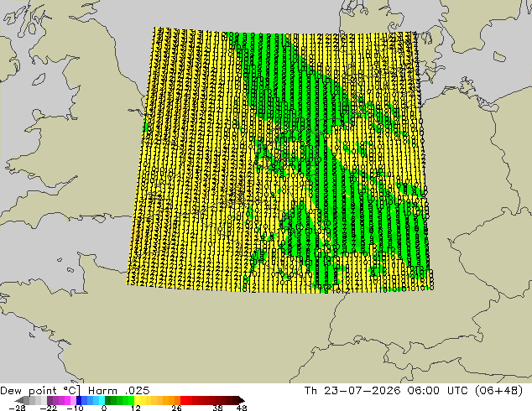Click the dark blue legend swatch at -10
Image resolution: width=532 pixels, height=411 pixels.
(79, 400)
